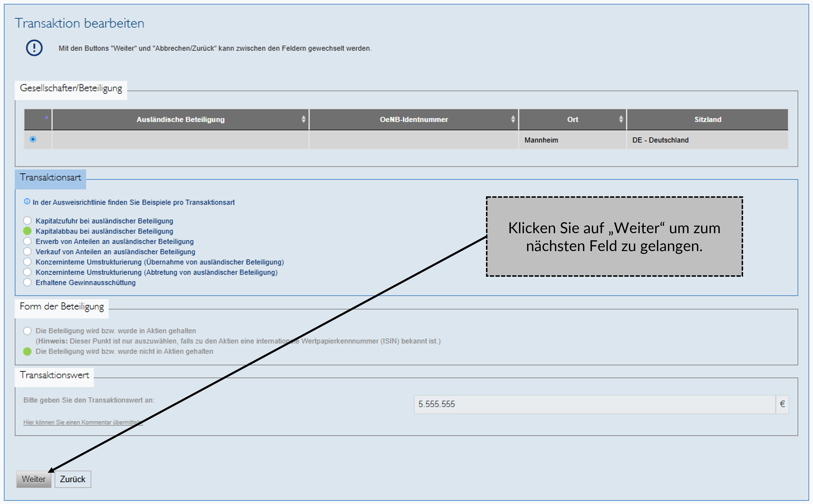The height and width of the screenshot is (504, 813).
Task: Click the blue info icon beside Ausweisrichtlinie
Action: [27, 202]
